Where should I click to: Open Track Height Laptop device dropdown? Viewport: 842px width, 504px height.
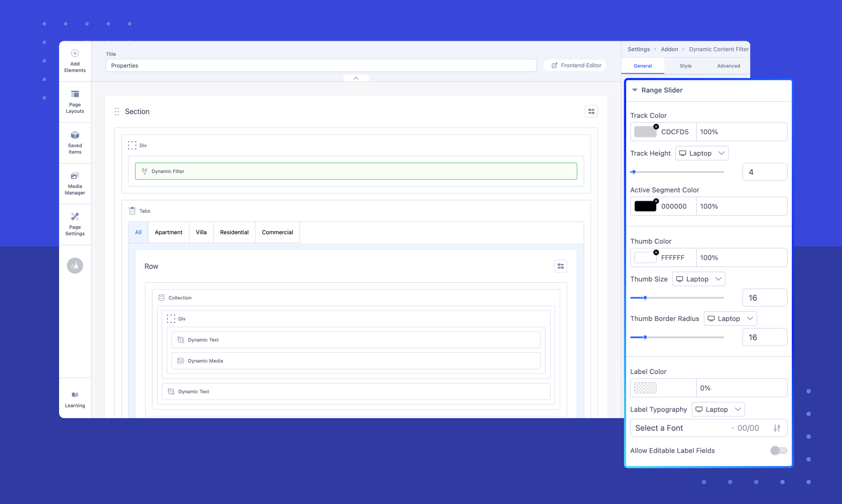tap(702, 153)
